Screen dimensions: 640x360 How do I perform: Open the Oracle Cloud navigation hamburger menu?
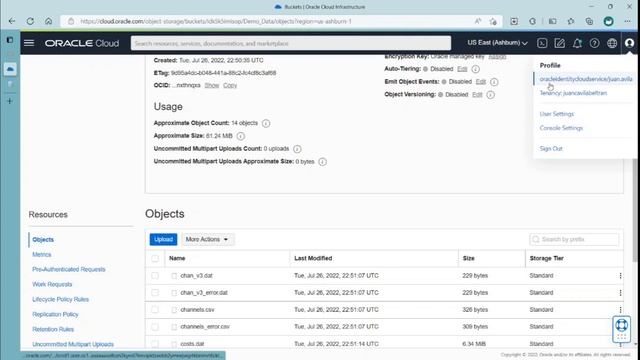pyautogui.click(x=29, y=43)
